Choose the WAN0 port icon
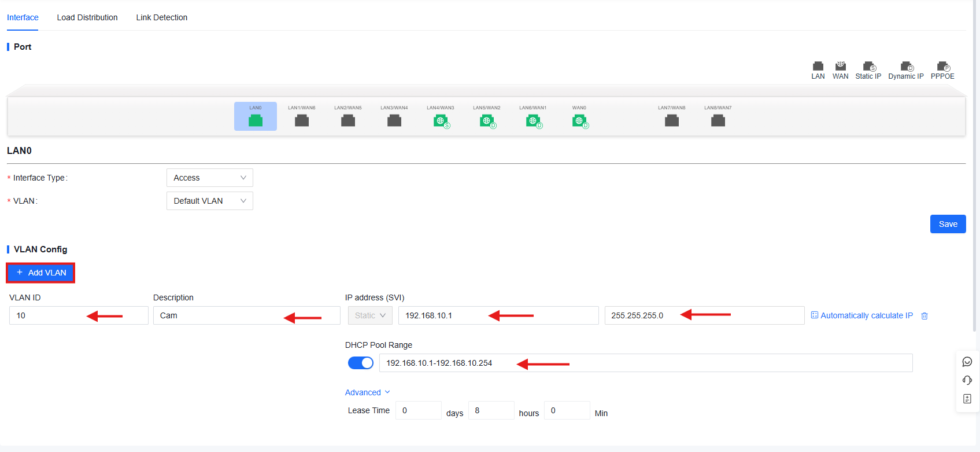 pyautogui.click(x=579, y=120)
